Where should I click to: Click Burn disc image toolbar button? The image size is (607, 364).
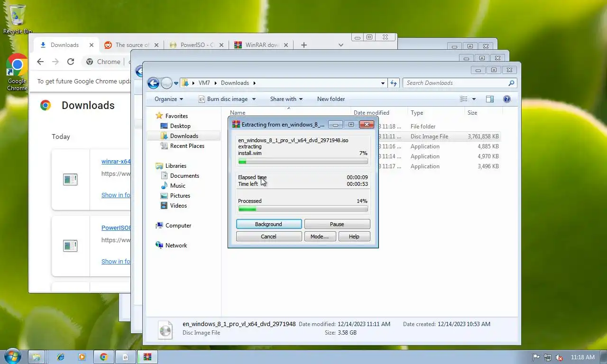pos(223,99)
